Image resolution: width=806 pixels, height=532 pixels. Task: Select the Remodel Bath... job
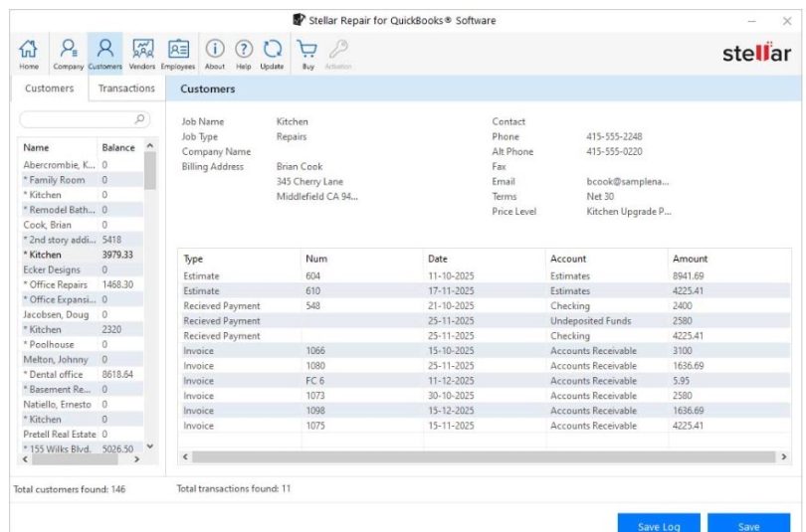pos(82,210)
